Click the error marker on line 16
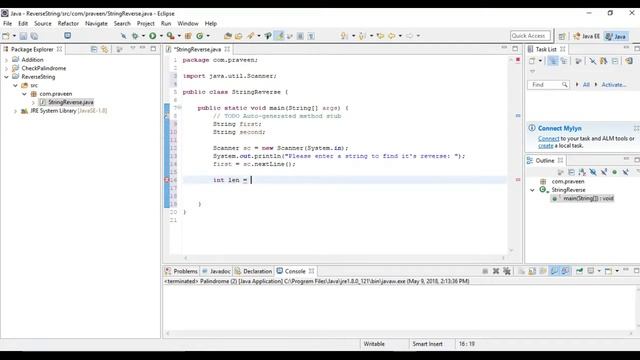This screenshot has width=640, height=360. pos(167,180)
